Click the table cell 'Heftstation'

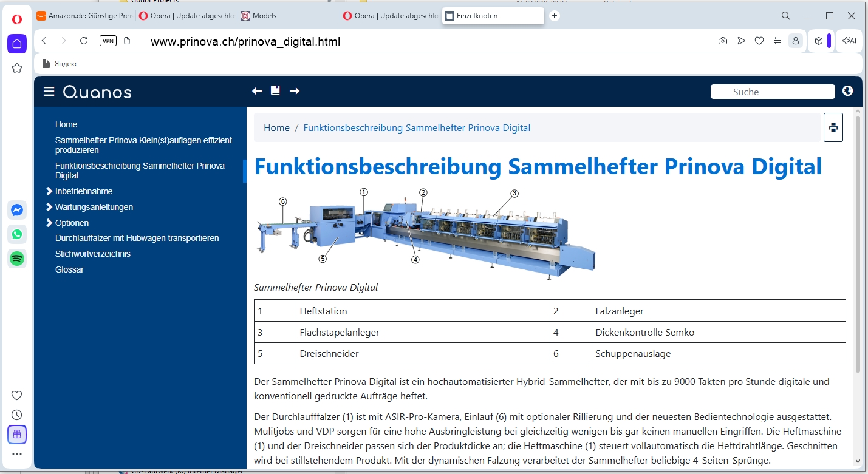423,311
